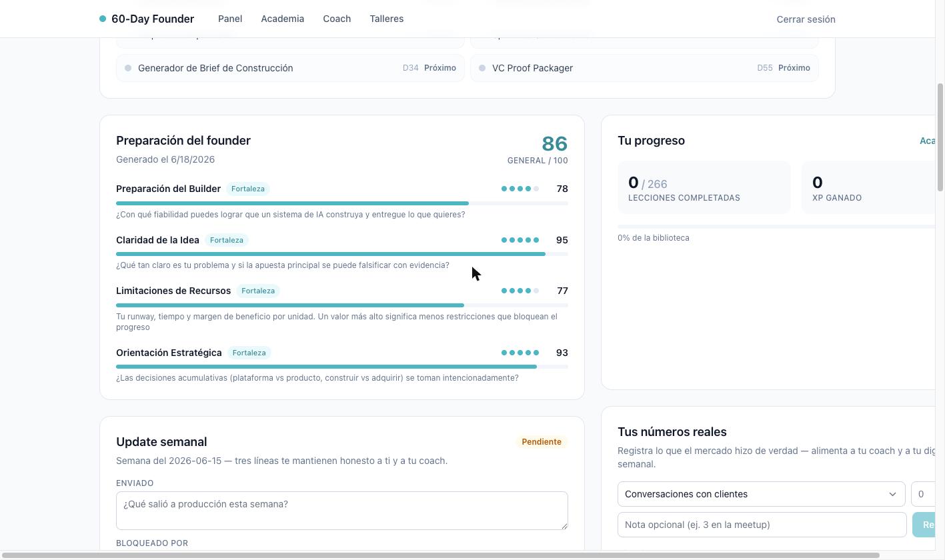This screenshot has height=560, width=945.
Task: Focus the Nota opcional input field
Action: tap(762, 525)
